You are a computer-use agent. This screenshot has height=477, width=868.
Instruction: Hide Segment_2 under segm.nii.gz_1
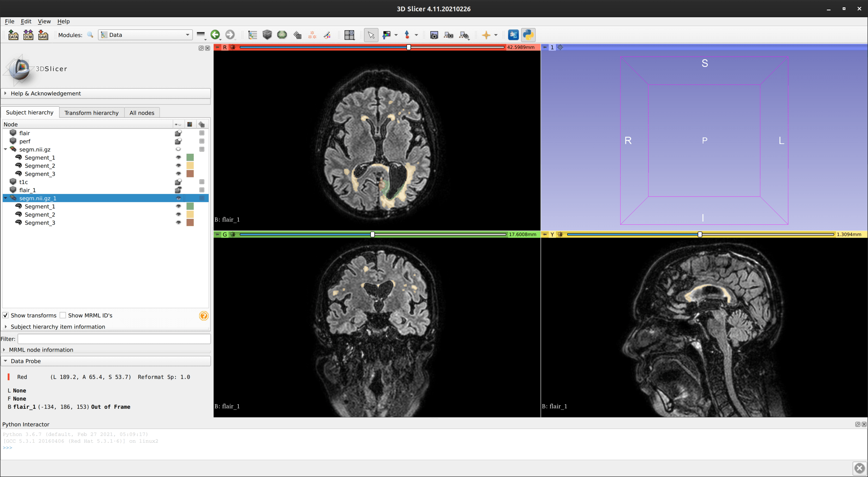178,214
